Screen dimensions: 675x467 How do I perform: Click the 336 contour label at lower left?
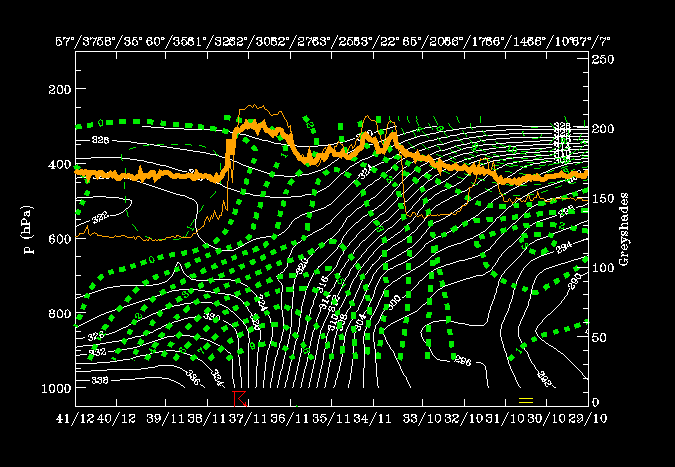click(99, 380)
